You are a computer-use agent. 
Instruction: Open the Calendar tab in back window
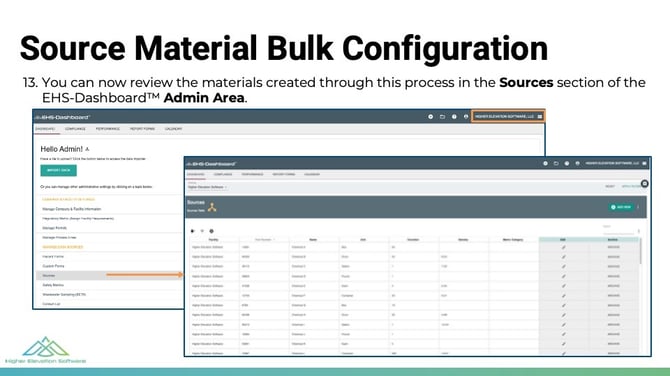pyautogui.click(x=173, y=129)
